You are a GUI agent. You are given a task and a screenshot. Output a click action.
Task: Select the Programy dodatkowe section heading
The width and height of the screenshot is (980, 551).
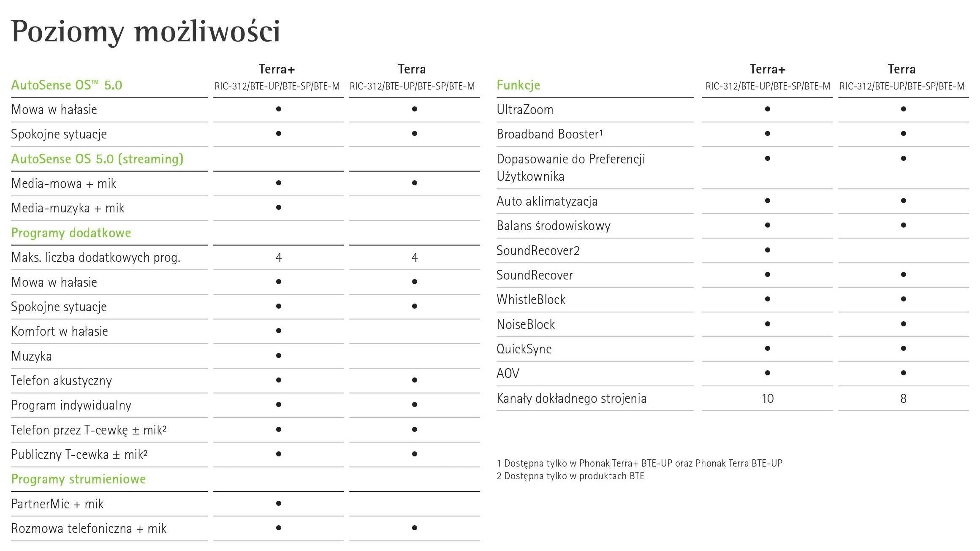click(x=71, y=233)
